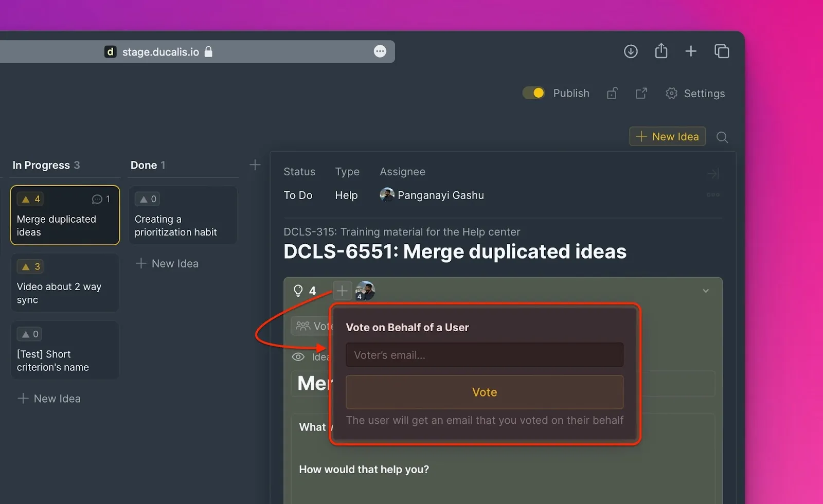Click the plus icon to add a voter

coord(342,291)
